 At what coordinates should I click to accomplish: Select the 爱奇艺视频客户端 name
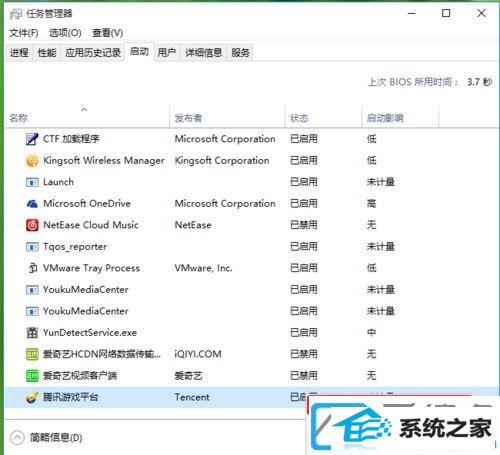[80, 376]
